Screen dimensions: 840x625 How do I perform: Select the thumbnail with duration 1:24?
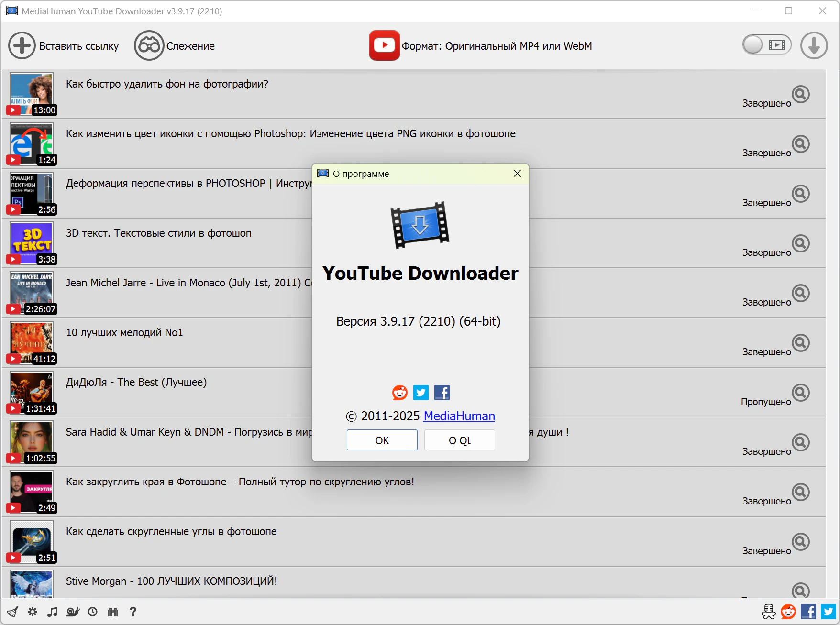(32, 144)
